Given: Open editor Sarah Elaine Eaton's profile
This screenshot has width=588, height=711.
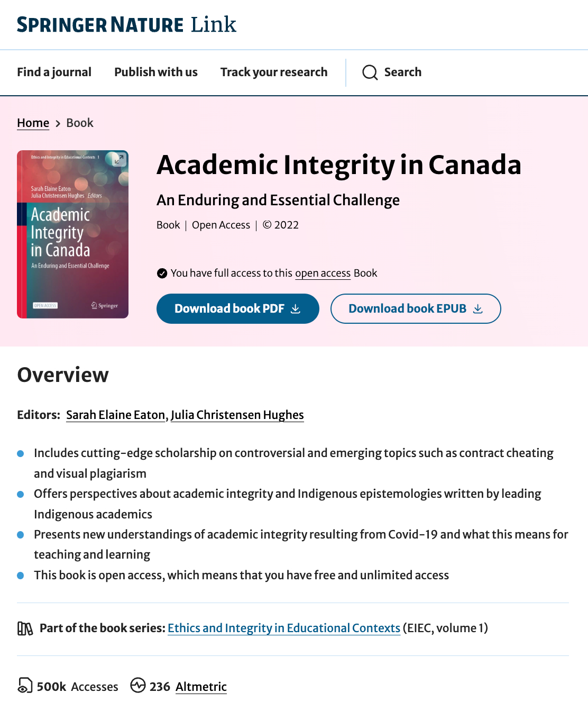Looking at the screenshot, I should [115, 415].
